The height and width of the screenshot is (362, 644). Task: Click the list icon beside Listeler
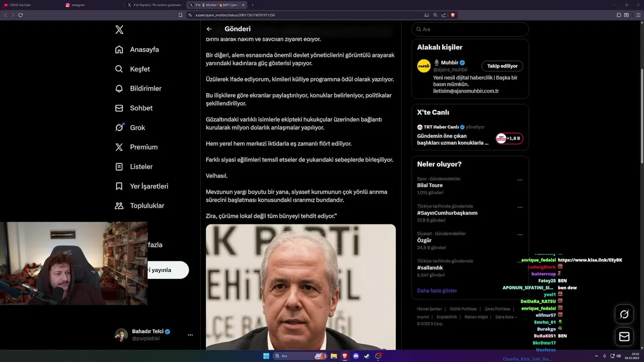click(119, 166)
